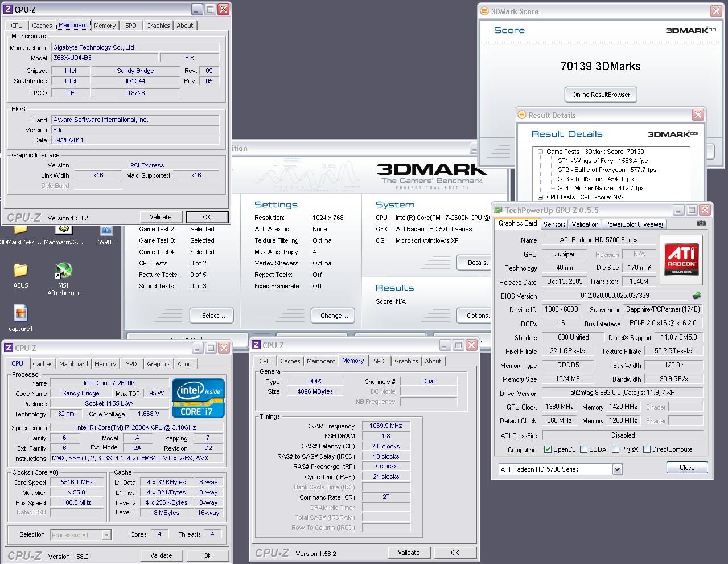Select GT4 - Mother Nature result row
This screenshot has width=728, height=564.
[x=601, y=188]
